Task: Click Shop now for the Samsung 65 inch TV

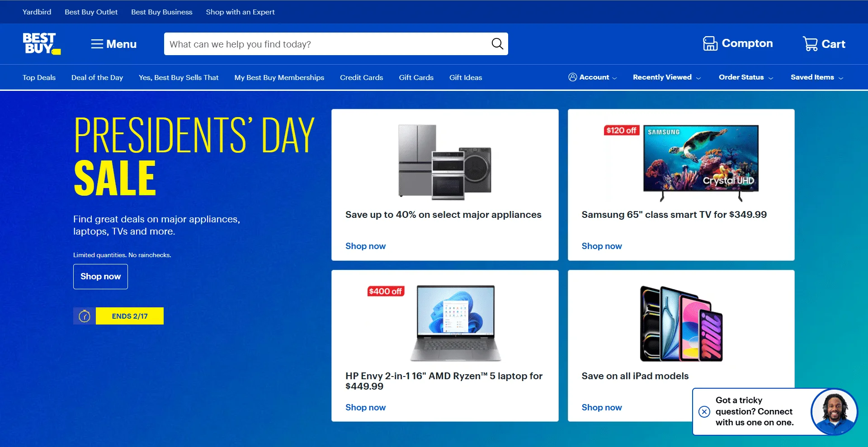Action: click(601, 246)
